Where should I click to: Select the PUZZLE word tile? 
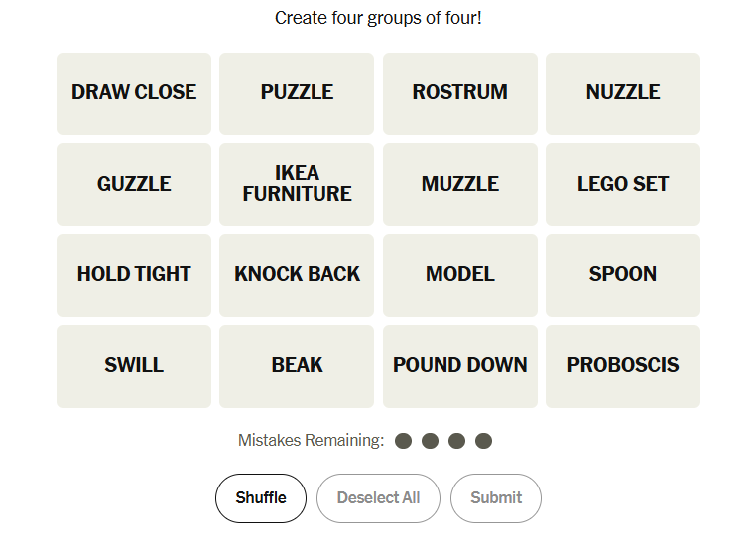pyautogui.click(x=297, y=93)
